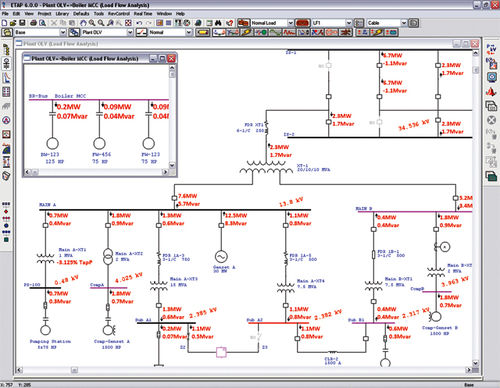This screenshot has width=500, height=388.
Task: Click the Run Load Flow icon
Action: tap(491, 49)
